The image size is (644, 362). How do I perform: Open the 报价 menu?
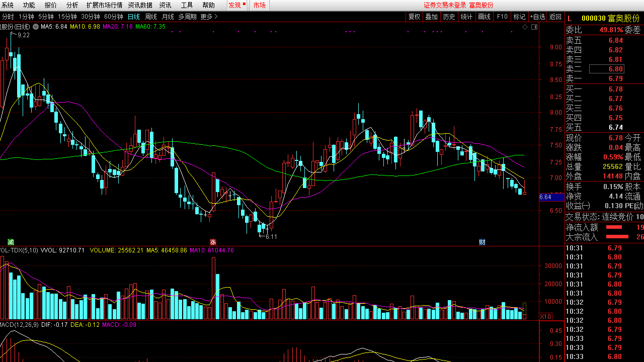point(51,5)
